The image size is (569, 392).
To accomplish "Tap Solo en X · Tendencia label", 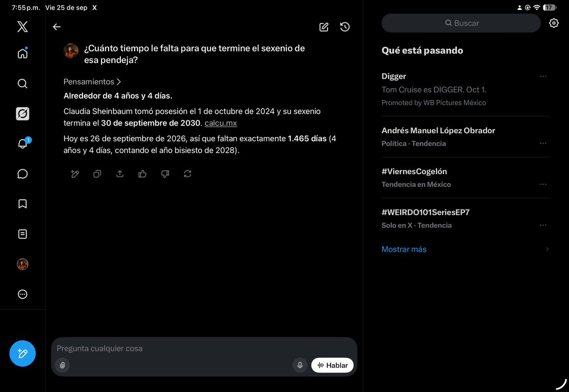I will 417,225.
